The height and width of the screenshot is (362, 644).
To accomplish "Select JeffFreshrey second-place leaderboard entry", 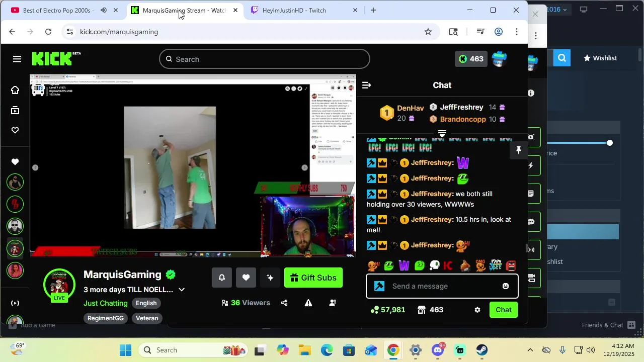I will coord(461,107).
